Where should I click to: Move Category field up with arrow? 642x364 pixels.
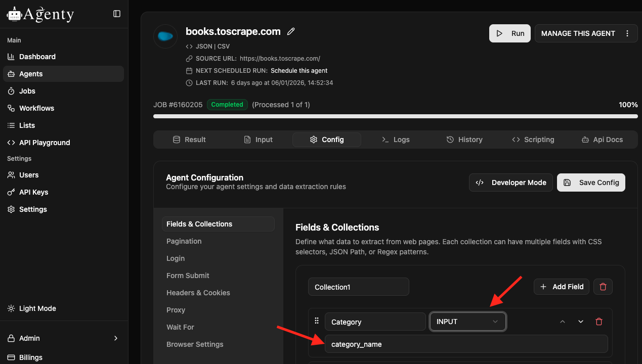click(x=563, y=322)
